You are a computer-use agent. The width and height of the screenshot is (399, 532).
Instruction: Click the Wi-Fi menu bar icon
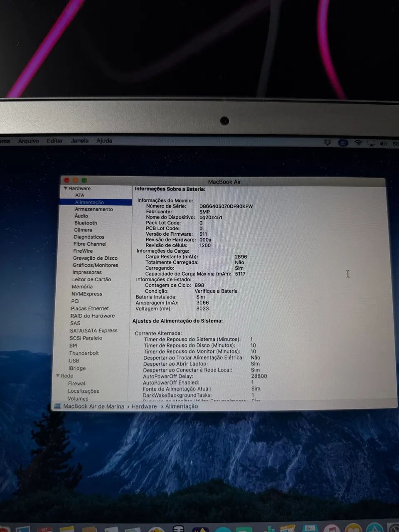coord(358,143)
